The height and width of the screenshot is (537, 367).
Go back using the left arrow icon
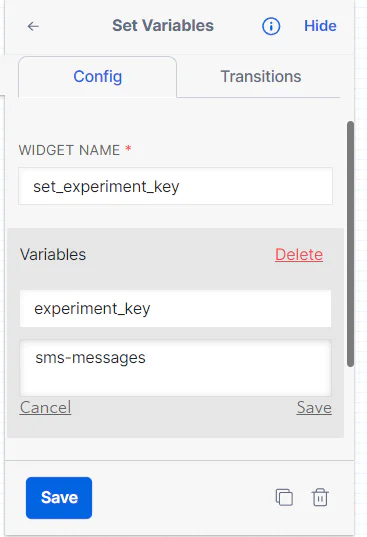33,26
